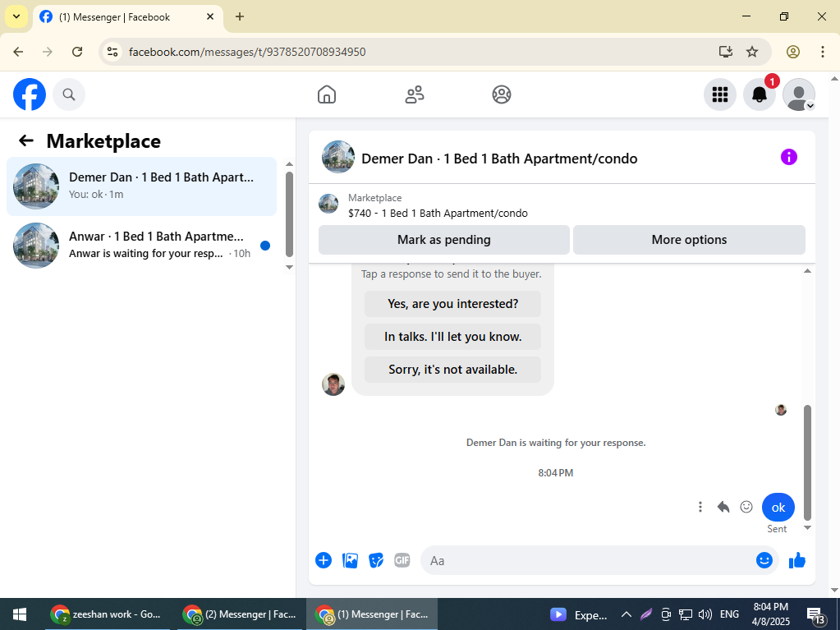The height and width of the screenshot is (630, 840).
Task: Choose a GIF
Action: 402,560
